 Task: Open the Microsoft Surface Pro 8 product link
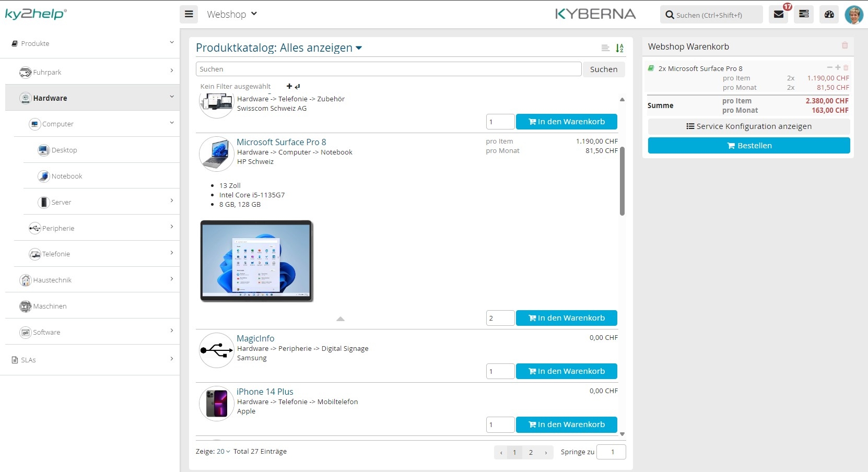click(x=281, y=142)
